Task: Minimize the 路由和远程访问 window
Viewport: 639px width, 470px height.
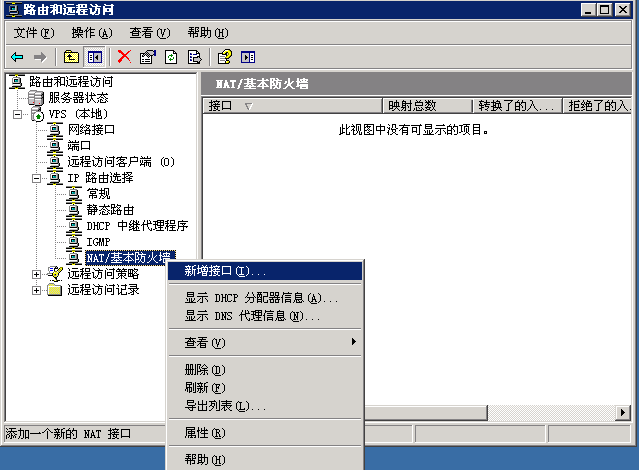Action: click(x=588, y=9)
